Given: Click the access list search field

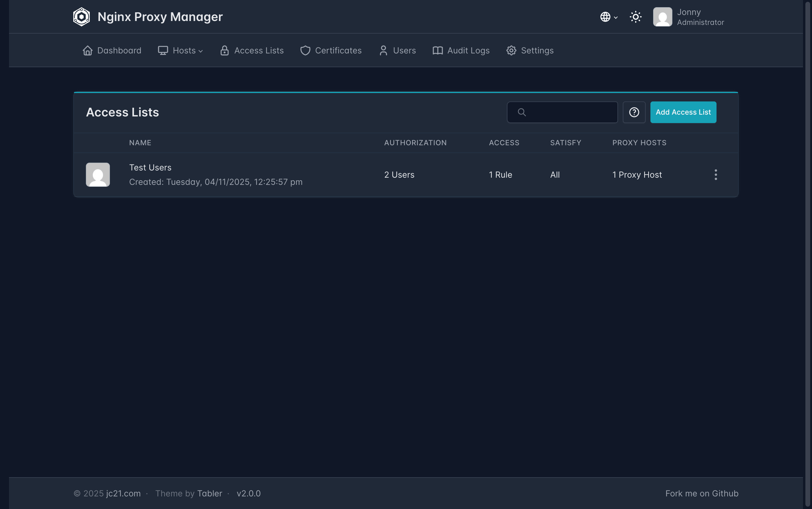Looking at the screenshot, I should pyautogui.click(x=569, y=112).
